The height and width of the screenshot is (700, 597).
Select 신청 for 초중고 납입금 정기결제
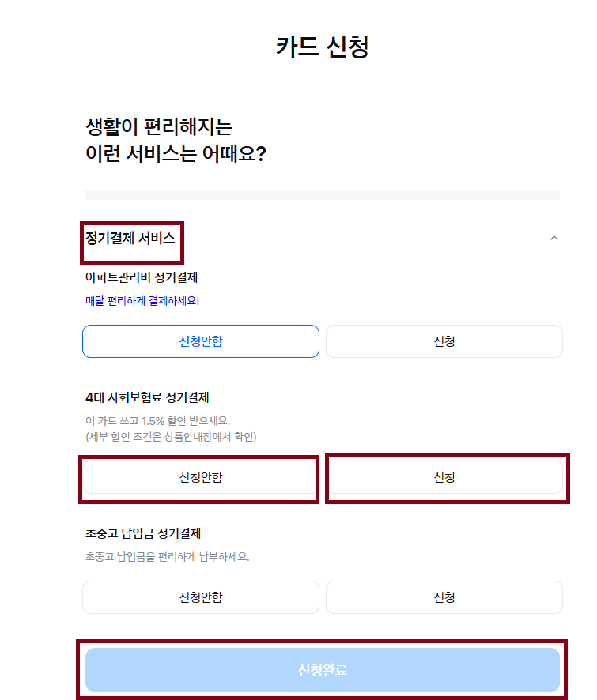pos(444,597)
